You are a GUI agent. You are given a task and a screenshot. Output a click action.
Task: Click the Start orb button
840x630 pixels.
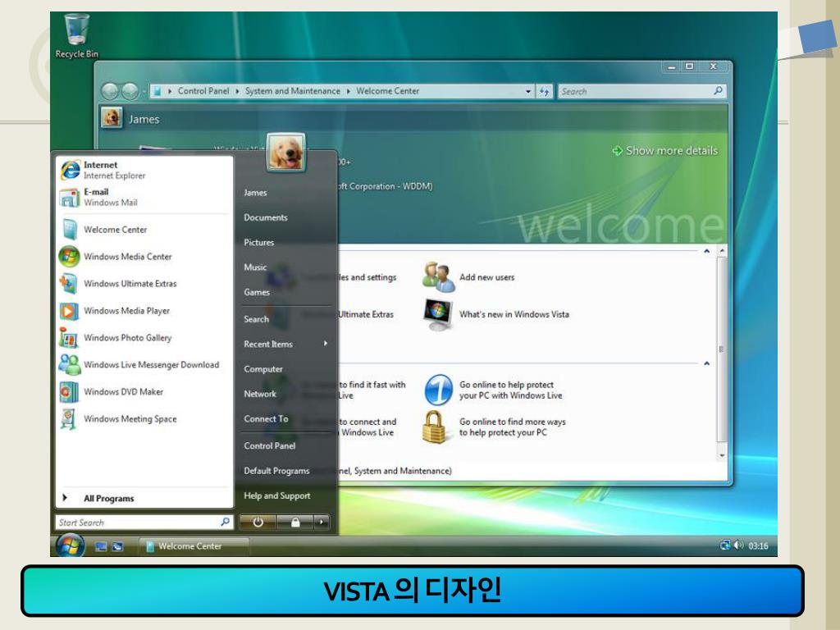point(71,546)
